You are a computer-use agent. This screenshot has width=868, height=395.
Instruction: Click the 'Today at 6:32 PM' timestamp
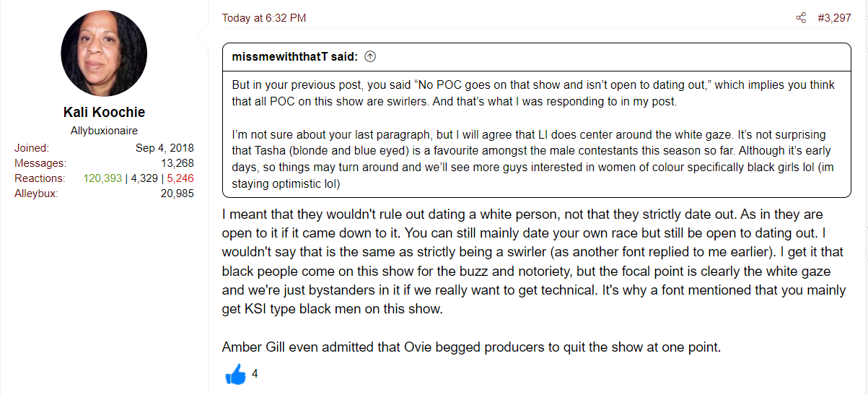click(264, 18)
